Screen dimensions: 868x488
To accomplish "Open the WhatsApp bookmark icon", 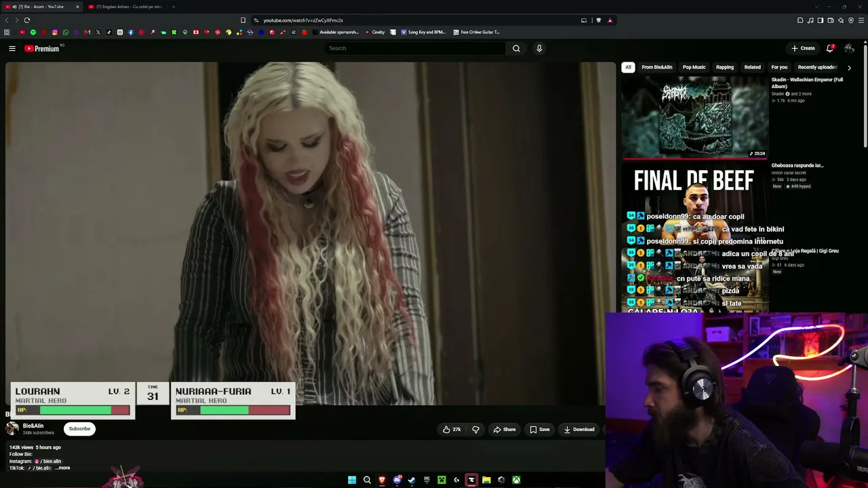I will pyautogui.click(x=66, y=32).
